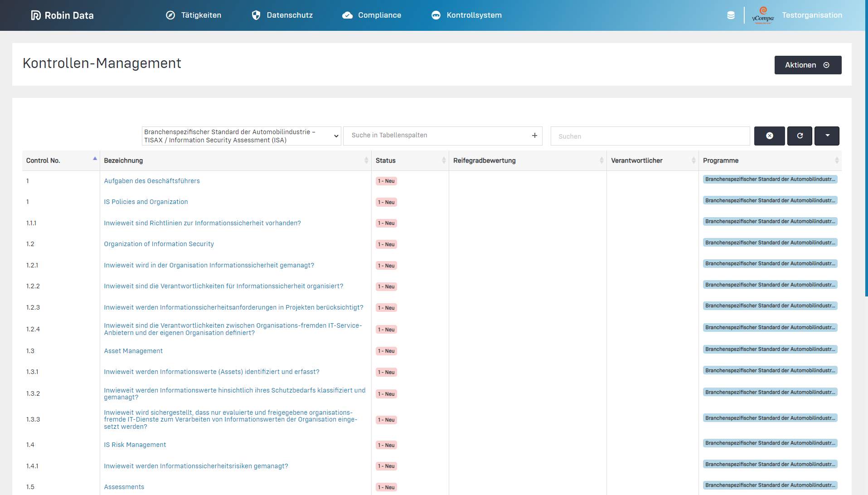This screenshot has width=868, height=495.
Task: Click the plus icon in column search
Action: [534, 136]
